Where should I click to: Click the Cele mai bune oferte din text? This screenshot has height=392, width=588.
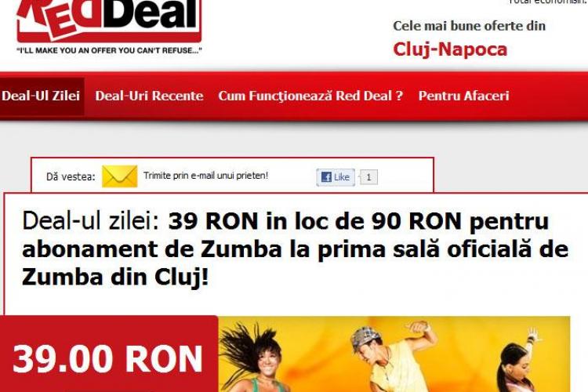click(x=469, y=26)
